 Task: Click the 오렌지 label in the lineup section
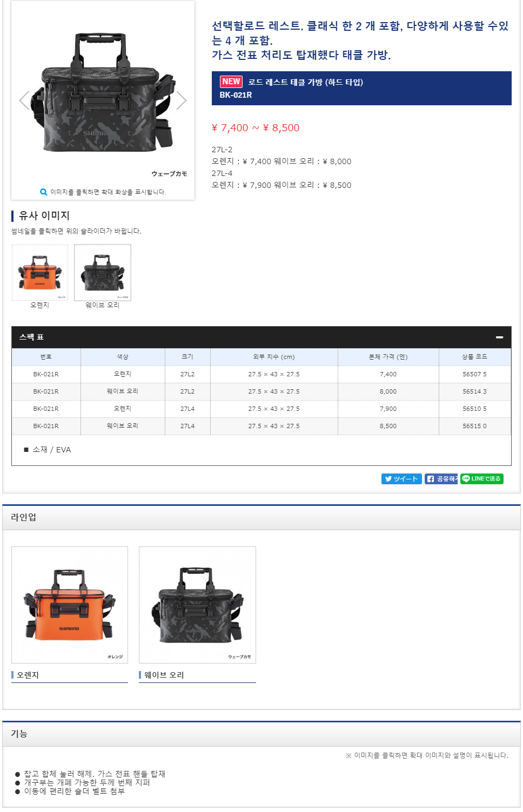coord(28,675)
